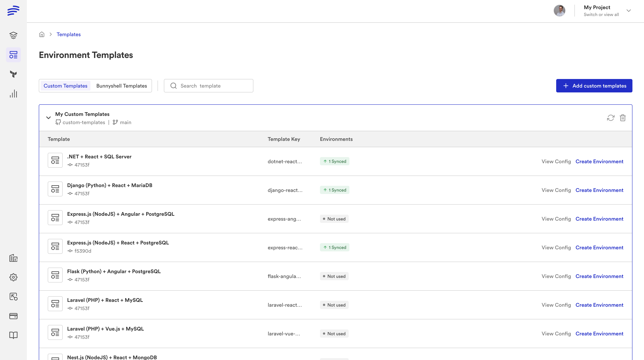The height and width of the screenshot is (360, 644).
Task: Click the home breadcrumb icon
Action: [x=42, y=34]
